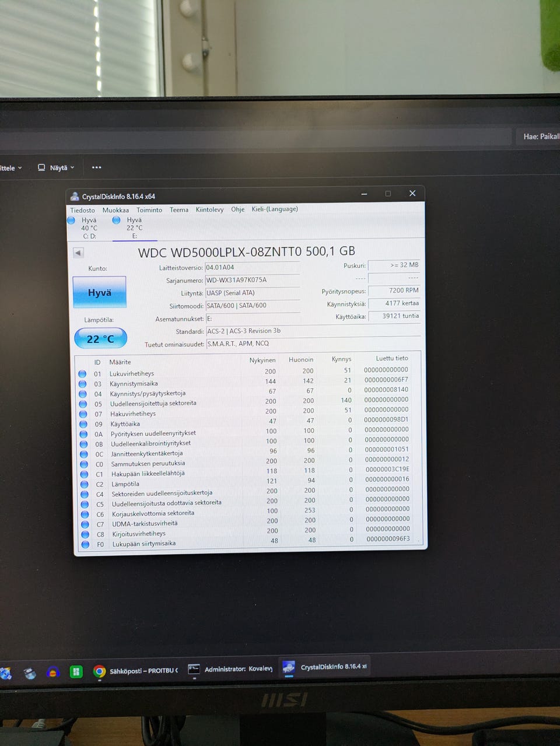The height and width of the screenshot is (746, 560).
Task: Open the Toiminto menu
Action: [149, 210]
